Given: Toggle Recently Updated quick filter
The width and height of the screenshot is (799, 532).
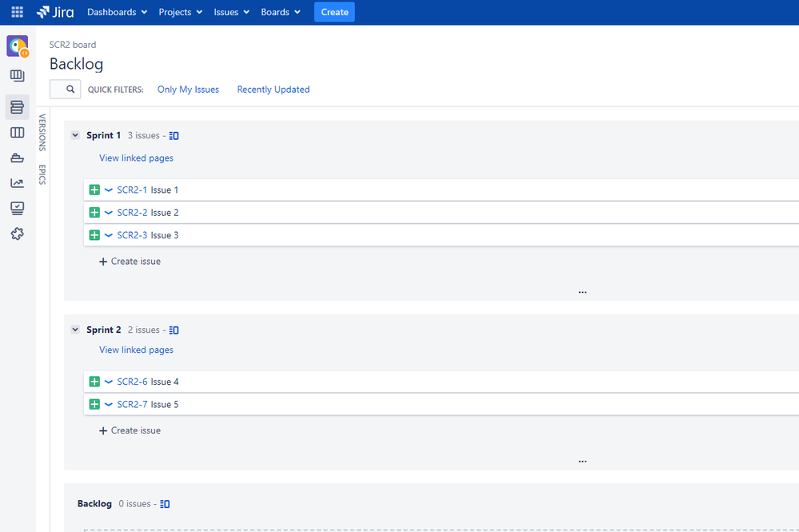Looking at the screenshot, I should point(273,89).
